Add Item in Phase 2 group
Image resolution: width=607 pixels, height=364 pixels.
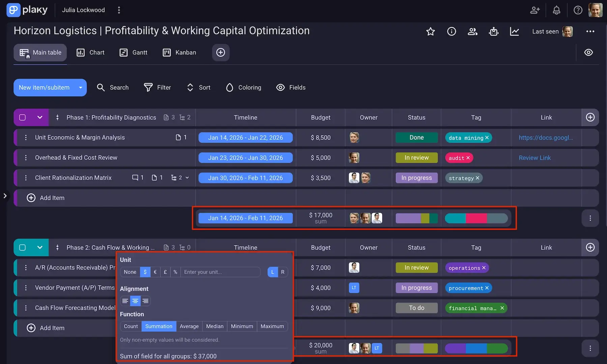pos(46,328)
